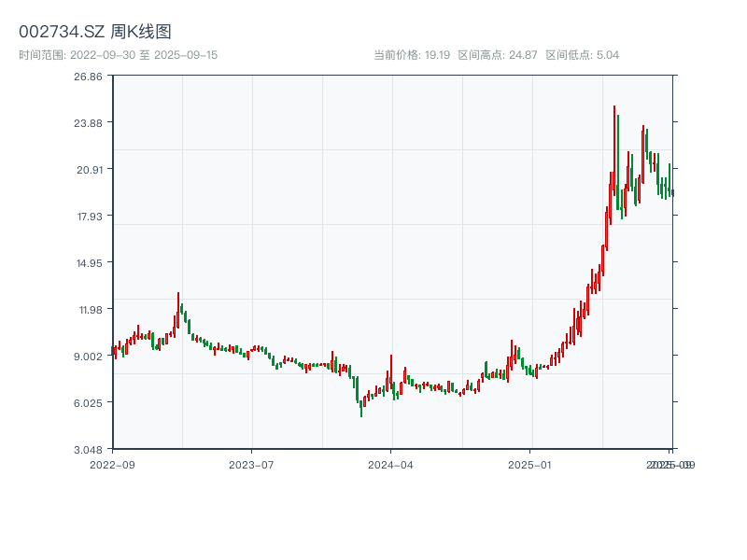Click x-axis label 2023-07

[251, 465]
